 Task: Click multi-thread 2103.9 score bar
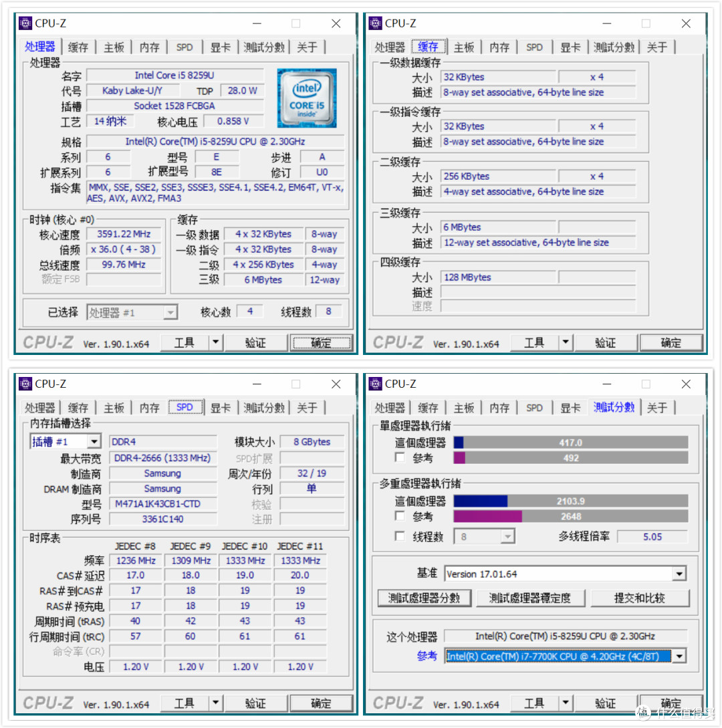click(571, 501)
